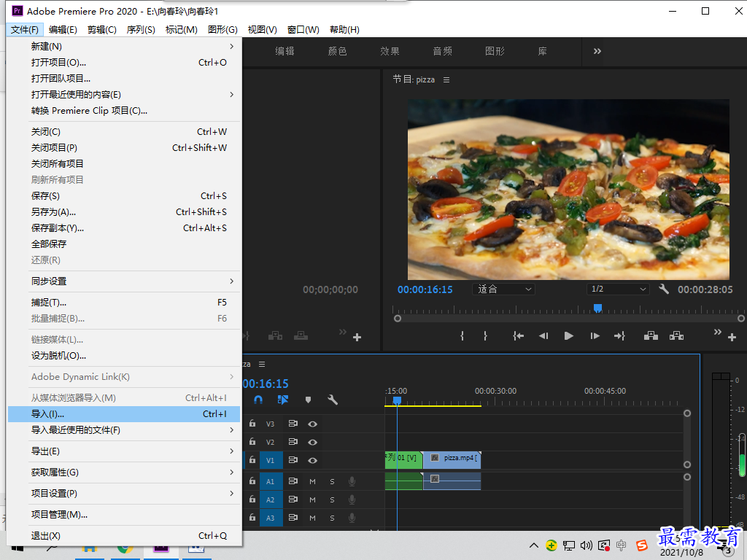Choose 退出(X) menu item
The height and width of the screenshot is (560, 747).
click(124, 536)
